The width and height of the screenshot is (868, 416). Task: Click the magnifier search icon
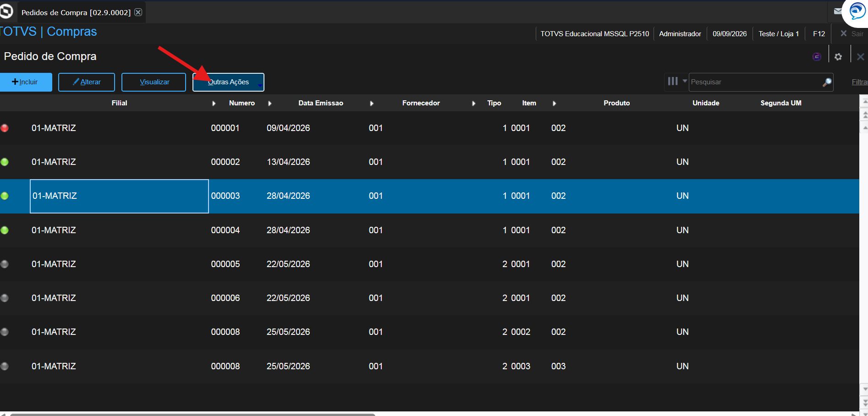827,82
